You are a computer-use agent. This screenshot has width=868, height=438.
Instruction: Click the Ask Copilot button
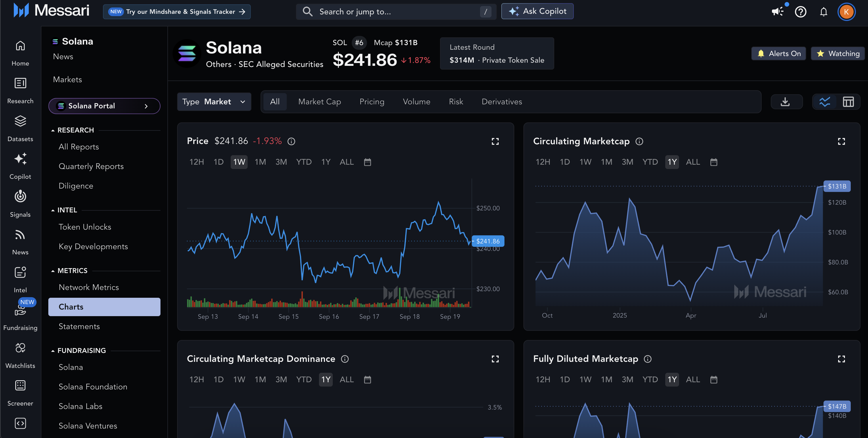tap(538, 11)
